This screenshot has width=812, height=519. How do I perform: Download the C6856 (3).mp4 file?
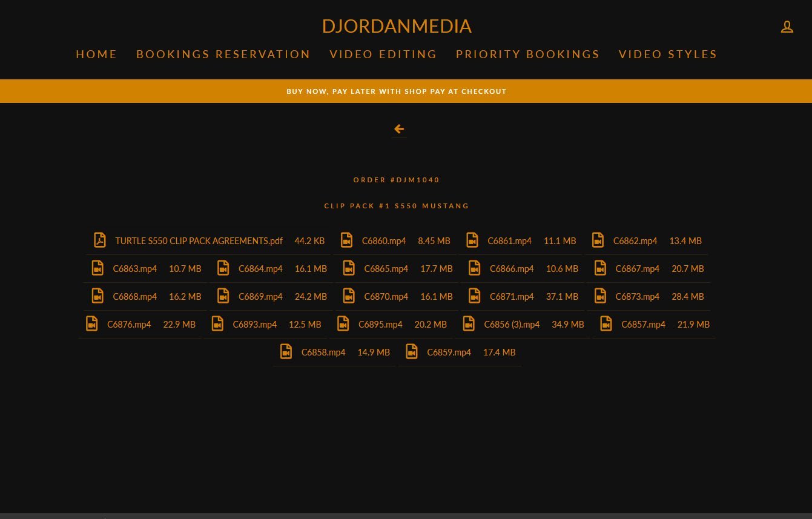pyautogui.click(x=512, y=325)
